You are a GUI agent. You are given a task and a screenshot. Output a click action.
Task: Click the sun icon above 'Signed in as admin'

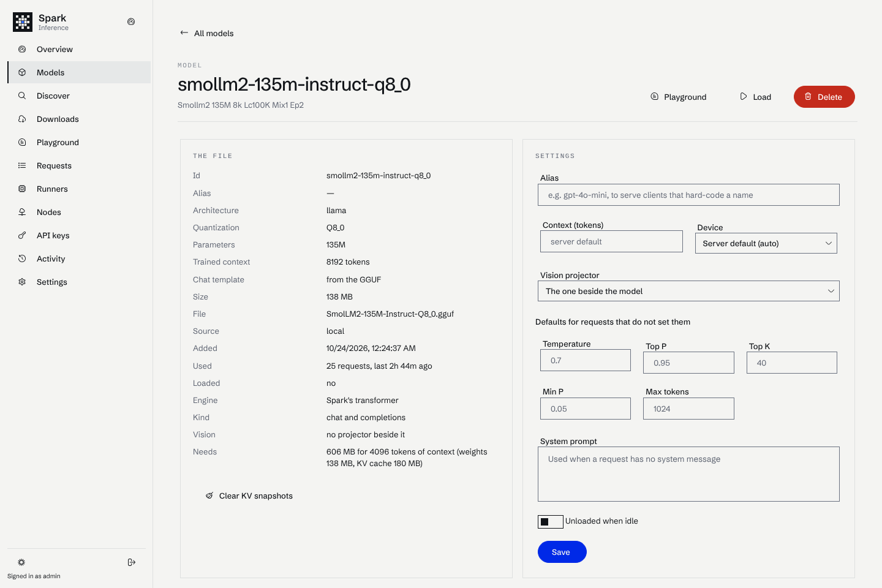coord(21,562)
